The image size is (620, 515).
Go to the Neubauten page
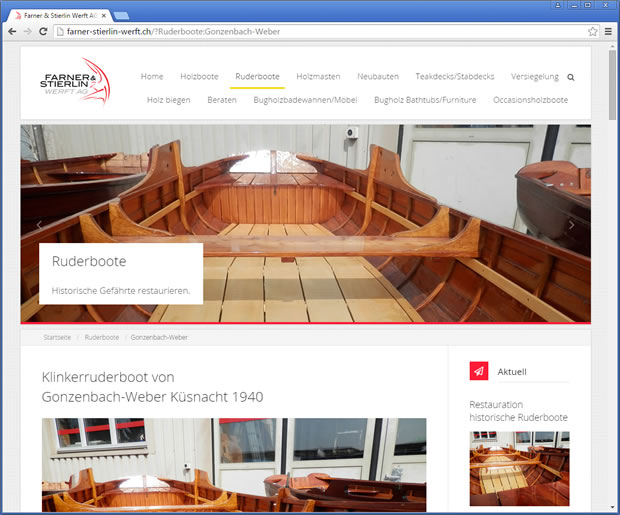click(x=378, y=77)
